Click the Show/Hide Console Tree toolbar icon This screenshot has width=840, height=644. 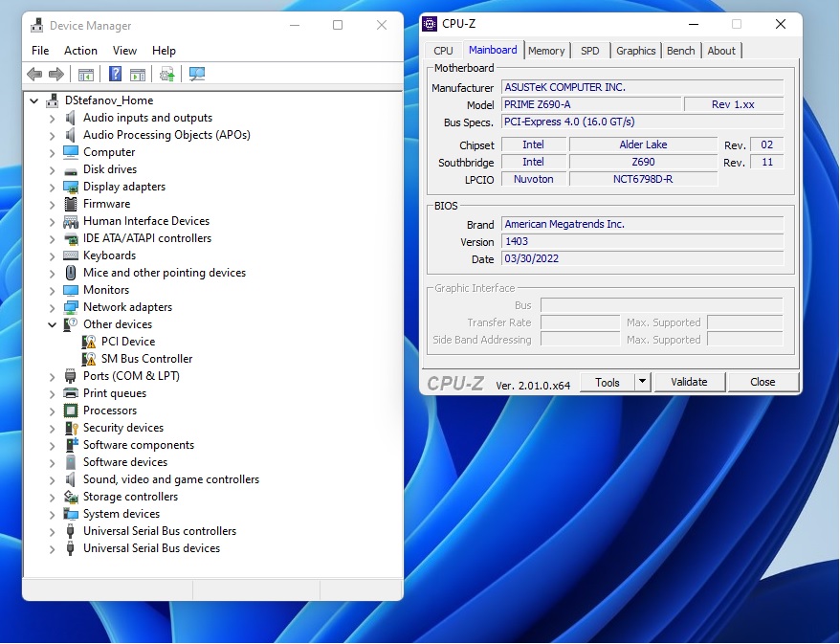tap(86, 74)
